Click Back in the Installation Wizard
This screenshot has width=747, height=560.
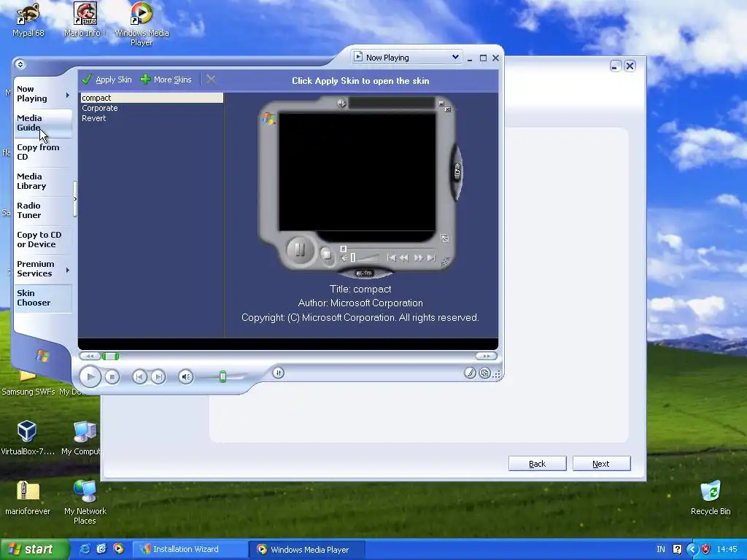538,463
